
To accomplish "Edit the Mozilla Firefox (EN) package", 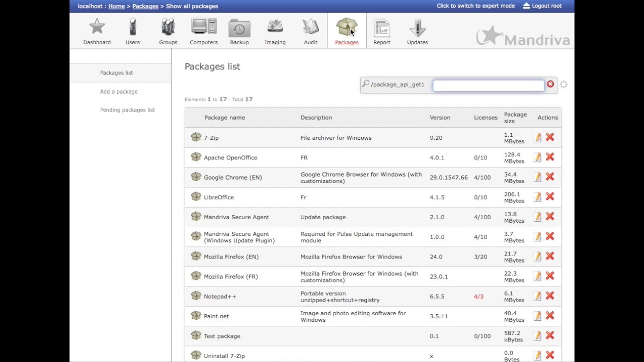I will (x=537, y=256).
